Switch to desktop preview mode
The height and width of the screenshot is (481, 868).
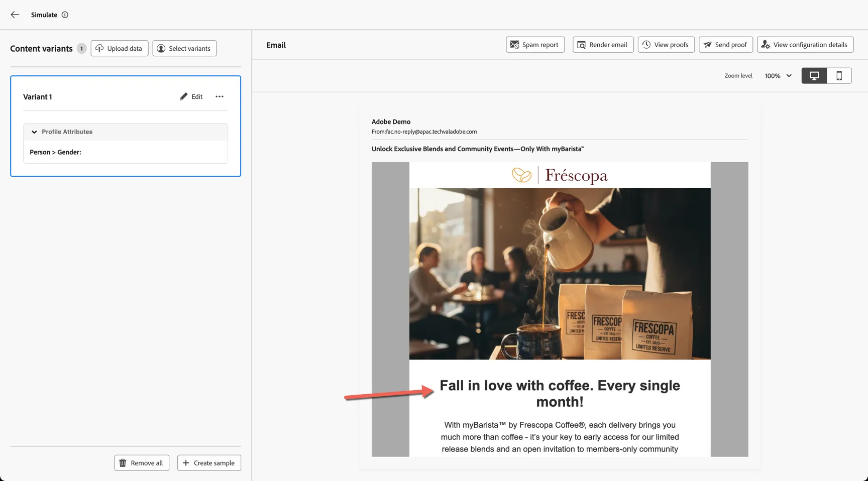click(814, 76)
